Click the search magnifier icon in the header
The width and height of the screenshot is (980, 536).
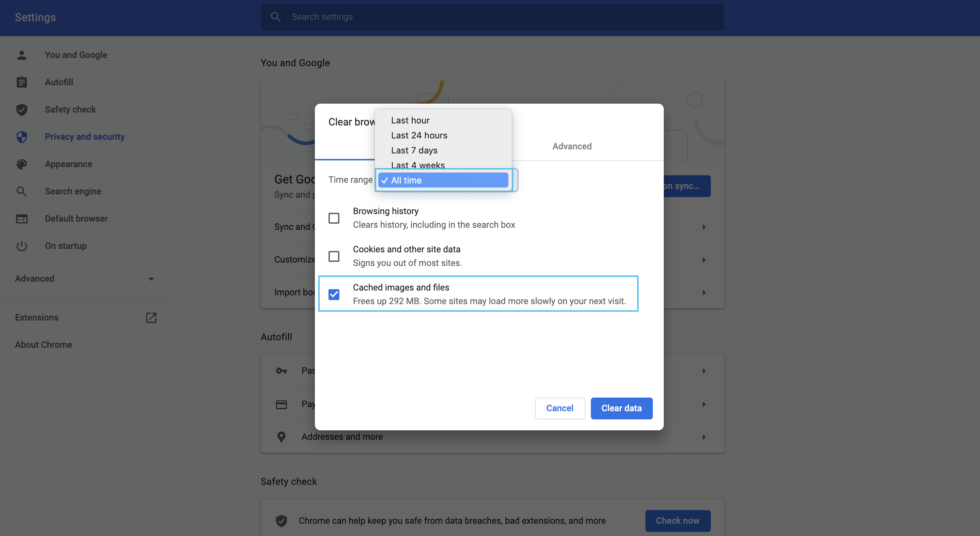point(275,17)
